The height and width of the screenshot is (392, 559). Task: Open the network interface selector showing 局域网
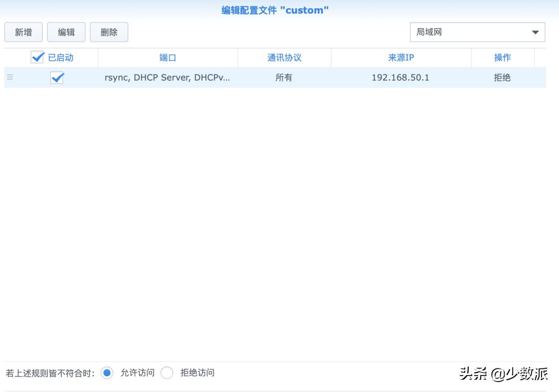477,32
